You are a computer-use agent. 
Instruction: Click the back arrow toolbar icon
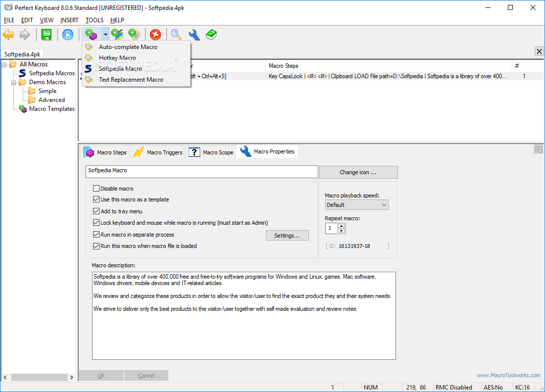pyautogui.click(x=8, y=35)
